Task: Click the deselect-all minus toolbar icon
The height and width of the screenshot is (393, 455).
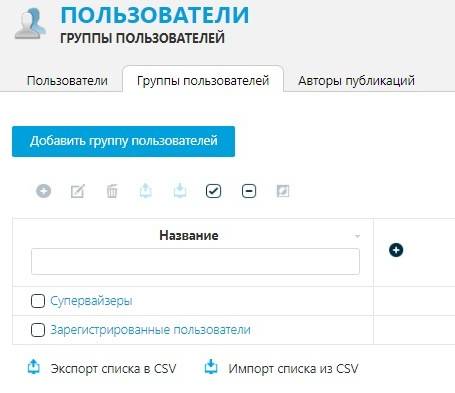Action: coord(249,191)
